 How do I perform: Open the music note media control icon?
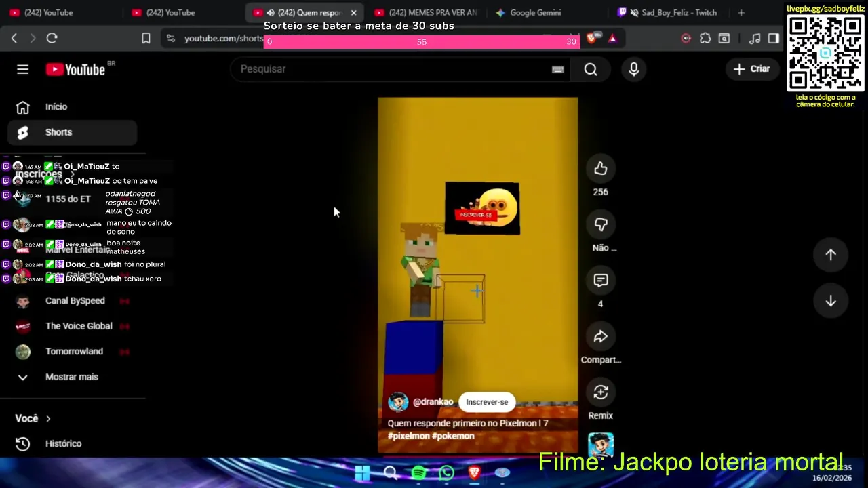(755, 39)
